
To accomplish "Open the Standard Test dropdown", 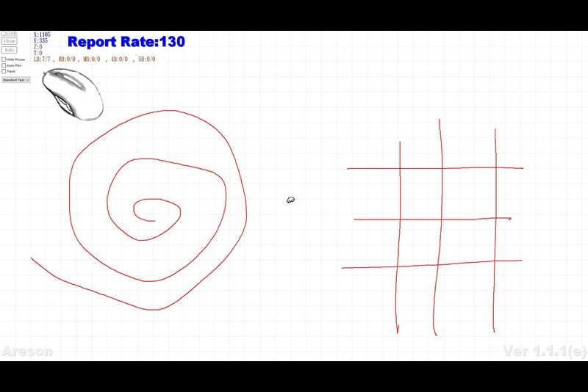I will click(15, 80).
